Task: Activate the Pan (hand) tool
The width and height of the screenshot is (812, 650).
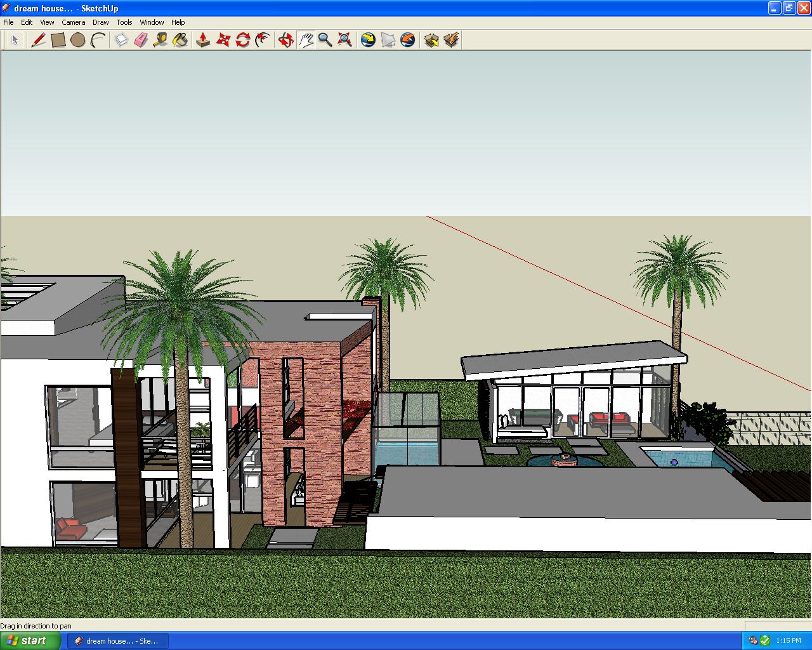Action: pyautogui.click(x=306, y=39)
